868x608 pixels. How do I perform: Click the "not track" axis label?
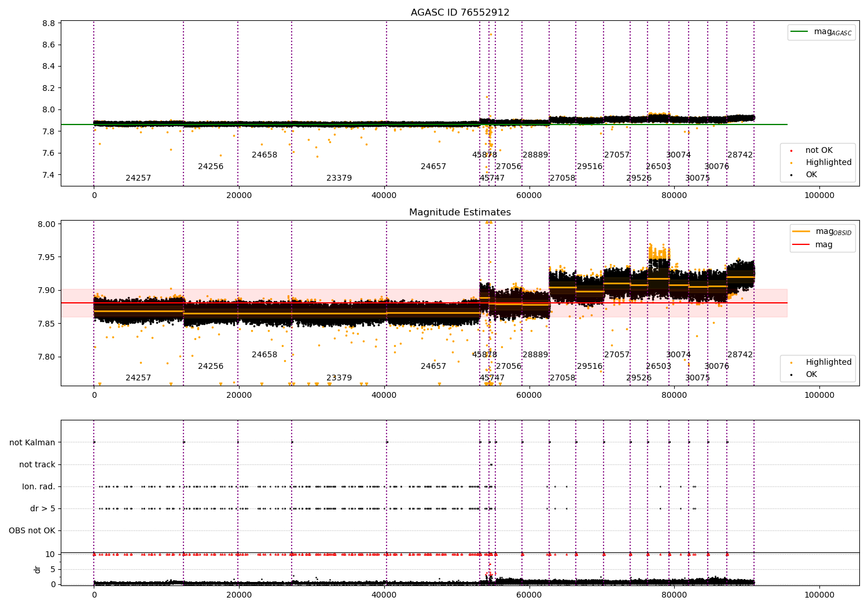[37, 465]
